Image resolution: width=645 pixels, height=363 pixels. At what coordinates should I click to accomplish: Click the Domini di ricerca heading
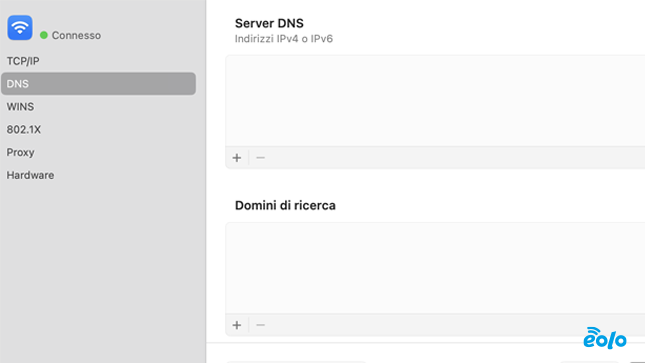285,205
